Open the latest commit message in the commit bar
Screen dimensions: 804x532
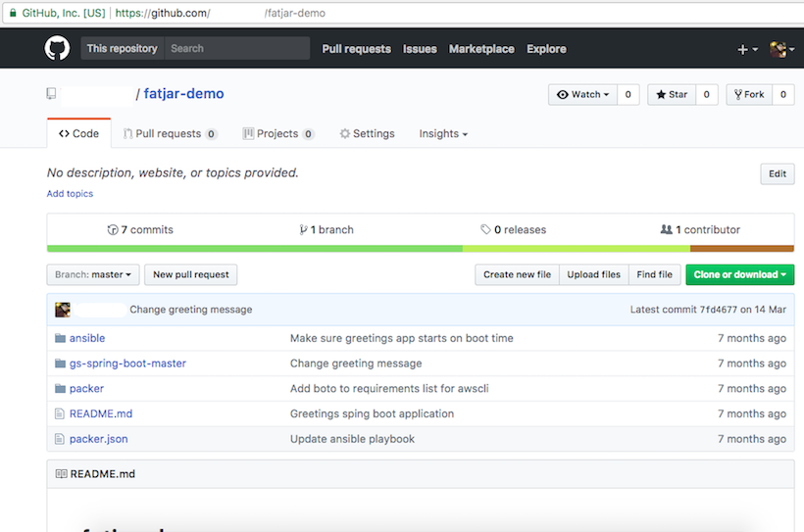pyautogui.click(x=191, y=310)
